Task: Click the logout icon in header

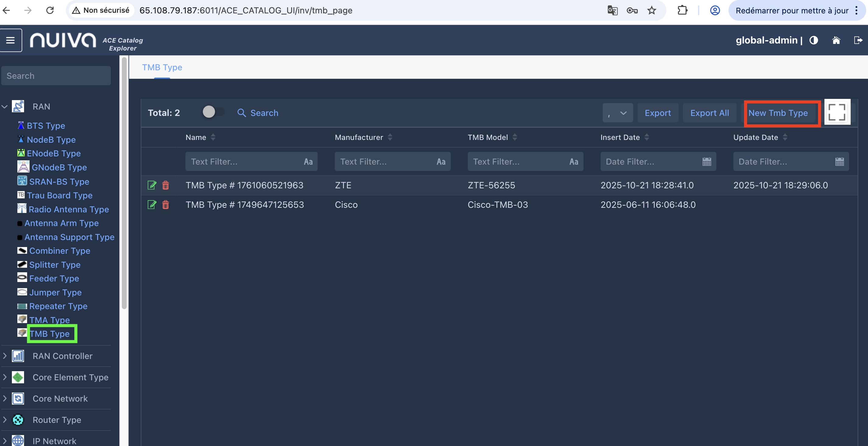Action: [858, 40]
